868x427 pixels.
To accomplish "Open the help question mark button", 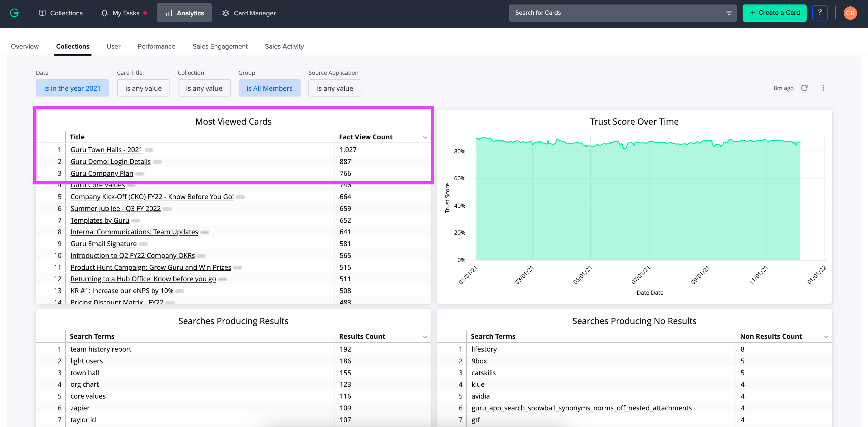I will [x=819, y=13].
